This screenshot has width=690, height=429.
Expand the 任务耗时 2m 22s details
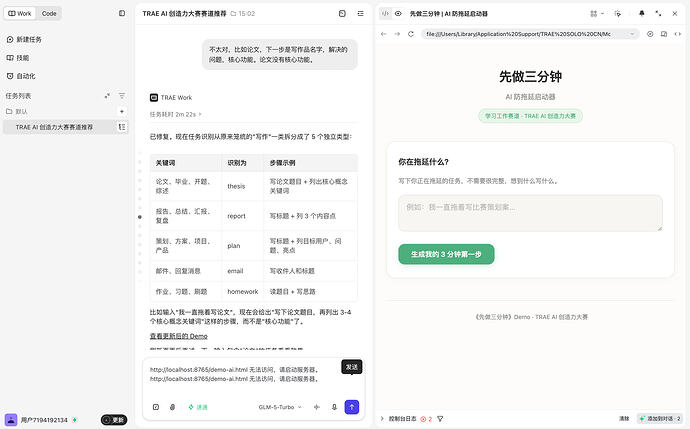coord(176,114)
